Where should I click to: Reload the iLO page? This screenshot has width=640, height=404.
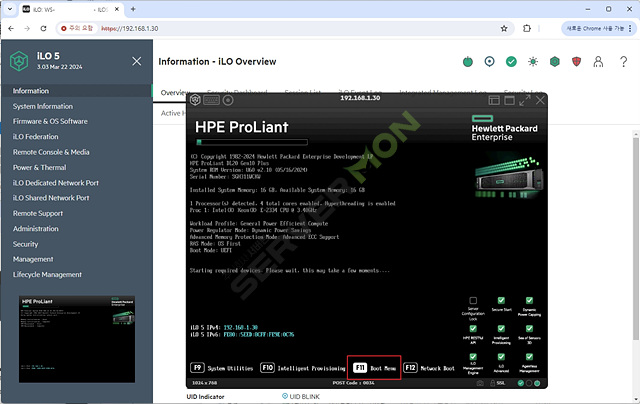point(43,29)
